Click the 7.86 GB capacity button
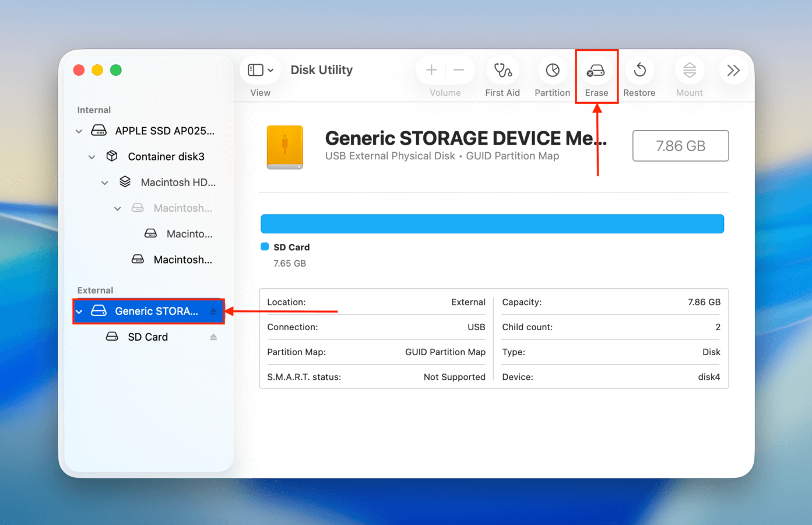812x525 pixels. point(680,146)
